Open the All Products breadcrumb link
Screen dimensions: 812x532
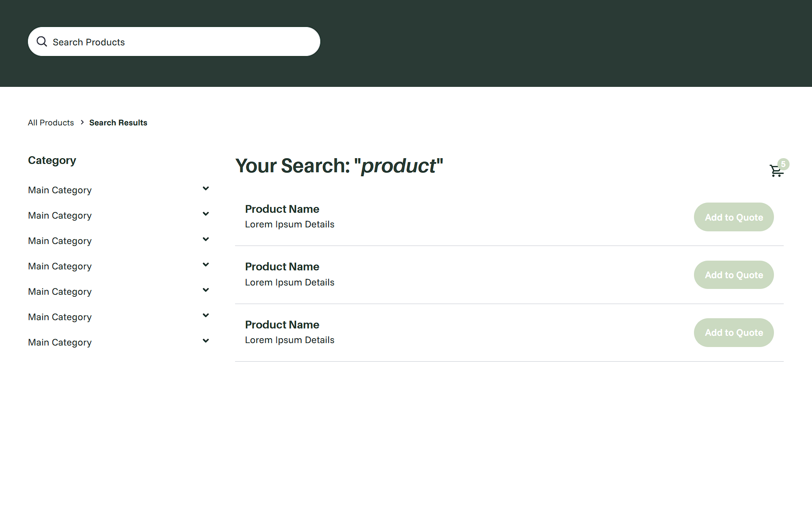tap(51, 123)
